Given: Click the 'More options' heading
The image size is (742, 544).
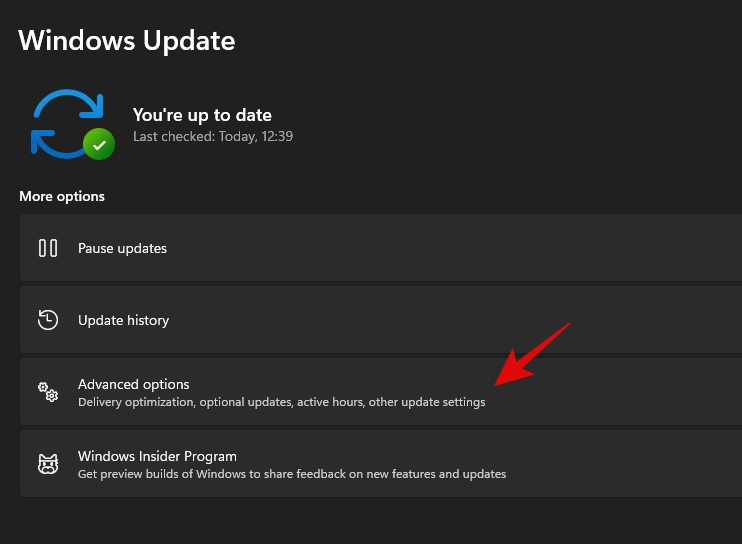Looking at the screenshot, I should (62, 196).
